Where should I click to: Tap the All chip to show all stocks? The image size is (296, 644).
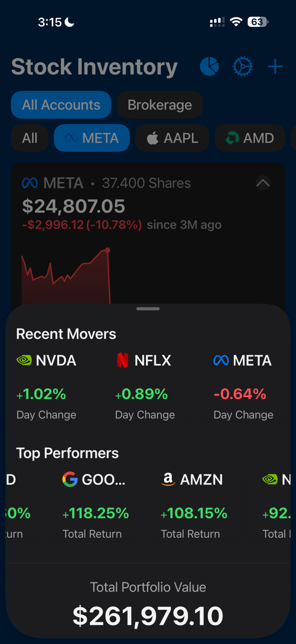(29, 138)
